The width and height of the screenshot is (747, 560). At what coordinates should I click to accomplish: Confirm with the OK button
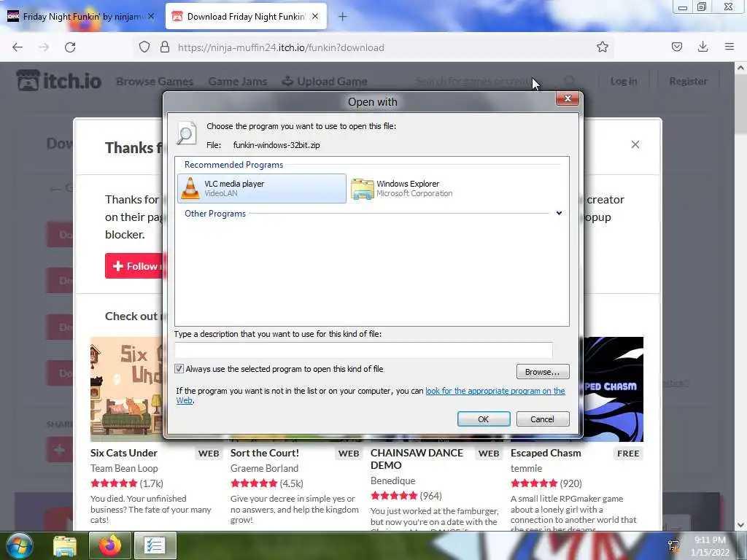[x=484, y=419]
